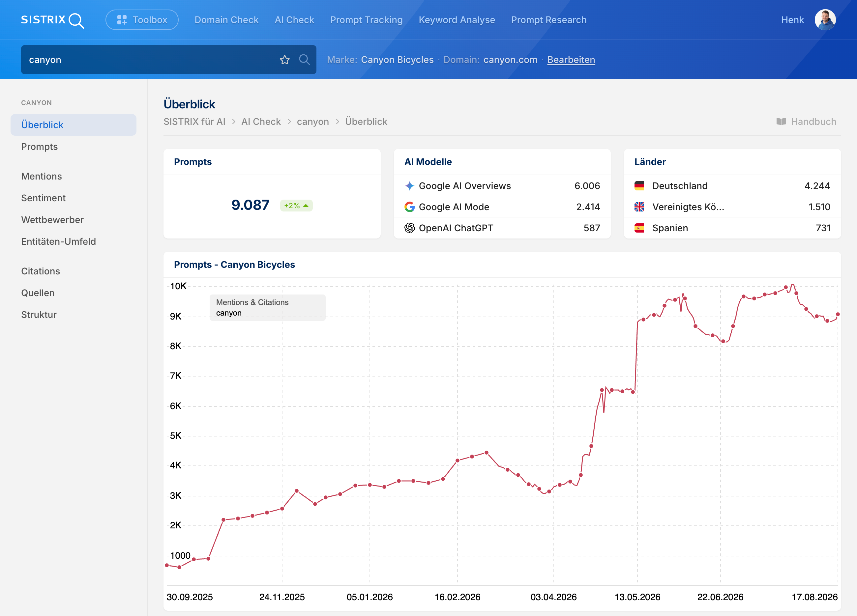857x616 pixels.
Task: Click the Canyon Bicycles brand name
Action: tap(397, 60)
